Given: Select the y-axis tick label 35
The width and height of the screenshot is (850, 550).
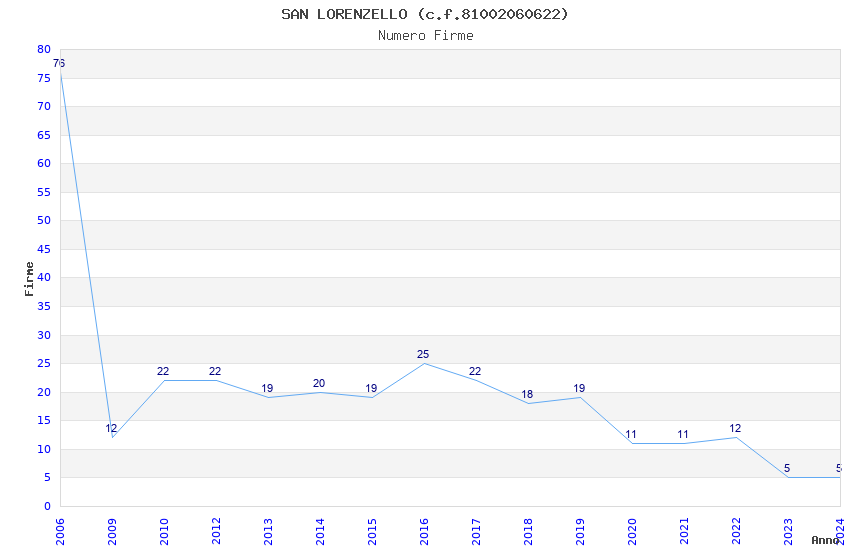Looking at the screenshot, I should pos(44,306).
